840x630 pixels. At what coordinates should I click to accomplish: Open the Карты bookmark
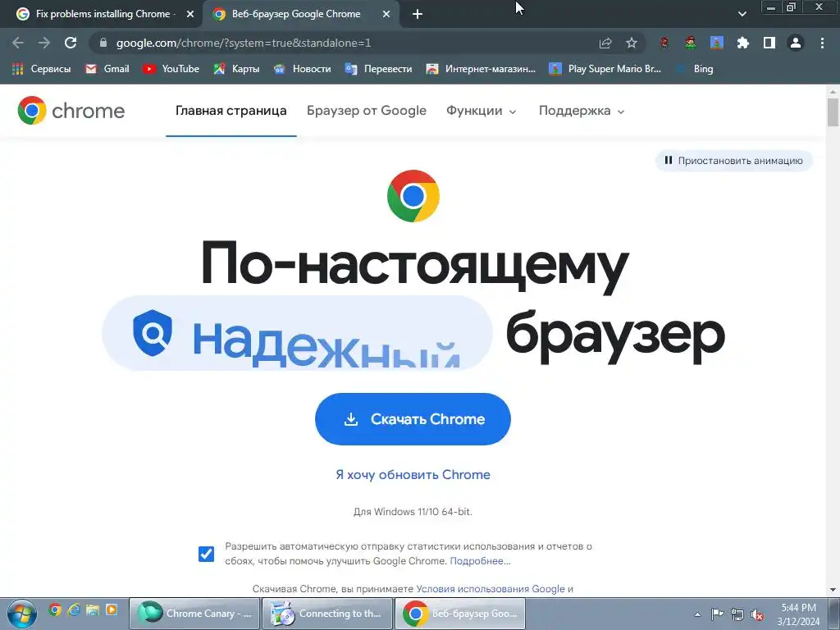coord(236,69)
